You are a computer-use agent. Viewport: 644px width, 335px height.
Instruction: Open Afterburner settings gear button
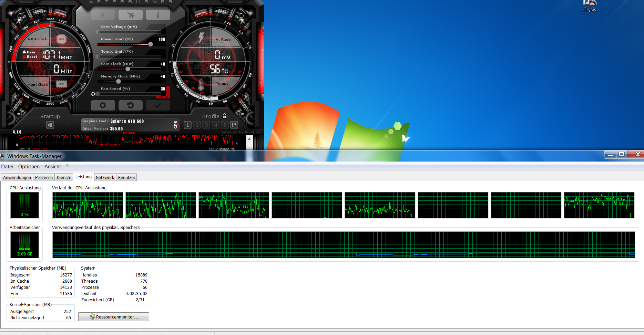click(103, 105)
